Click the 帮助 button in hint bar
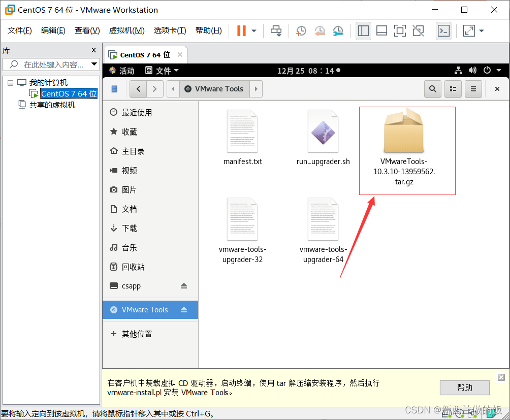The height and width of the screenshot is (420, 510). point(464,387)
